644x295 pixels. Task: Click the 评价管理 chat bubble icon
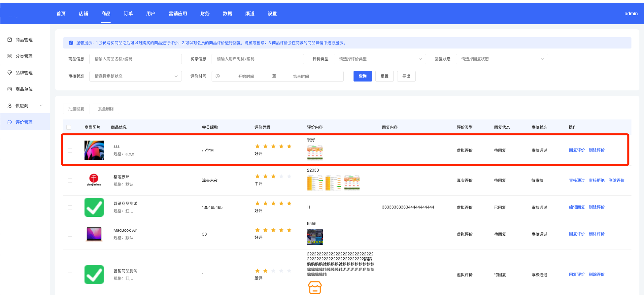pos(10,122)
